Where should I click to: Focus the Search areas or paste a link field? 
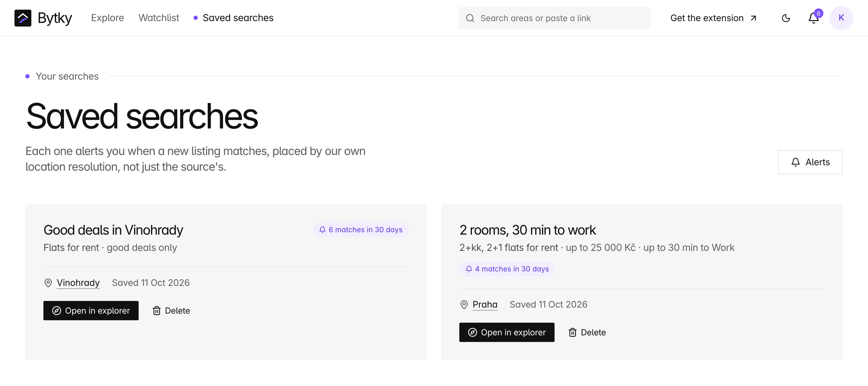[x=554, y=18]
